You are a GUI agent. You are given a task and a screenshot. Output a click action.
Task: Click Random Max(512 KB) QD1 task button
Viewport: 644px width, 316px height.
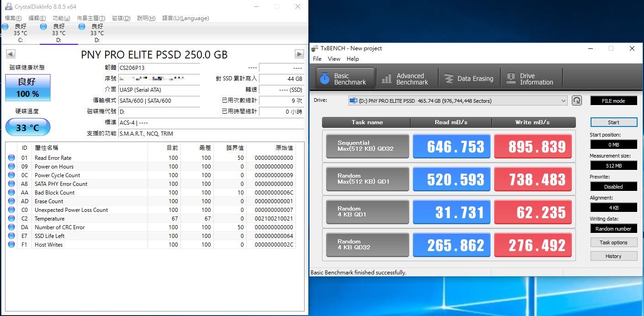click(367, 179)
